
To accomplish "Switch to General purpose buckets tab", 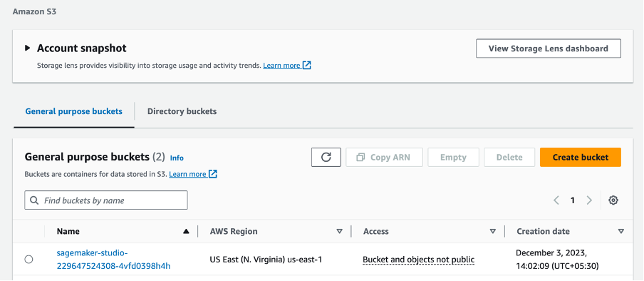I will pos(74,111).
